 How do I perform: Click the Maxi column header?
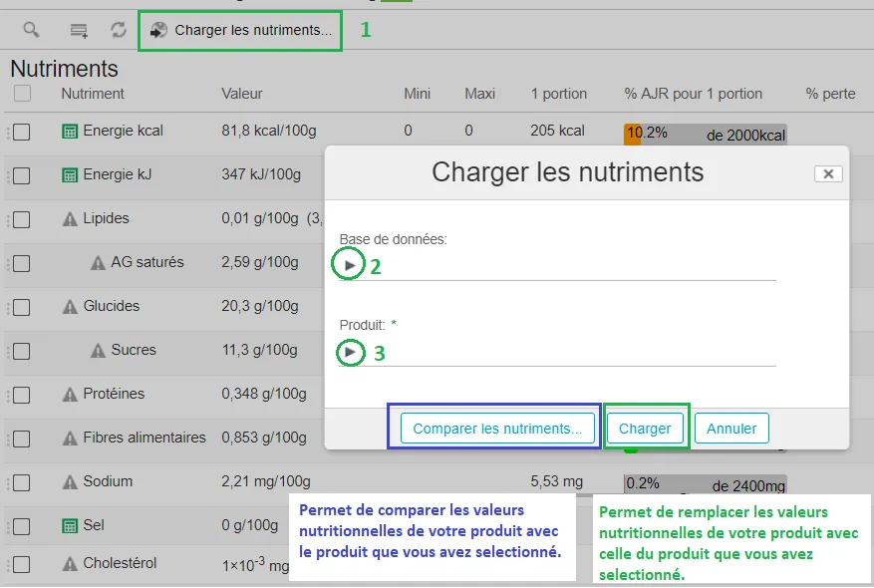click(x=480, y=94)
